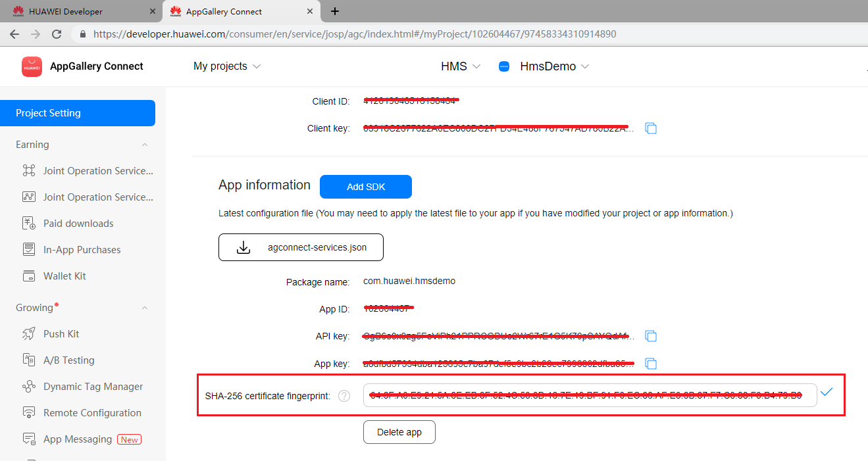Click the Earning section label
Screen dimensions: 868x461
(x=32, y=145)
